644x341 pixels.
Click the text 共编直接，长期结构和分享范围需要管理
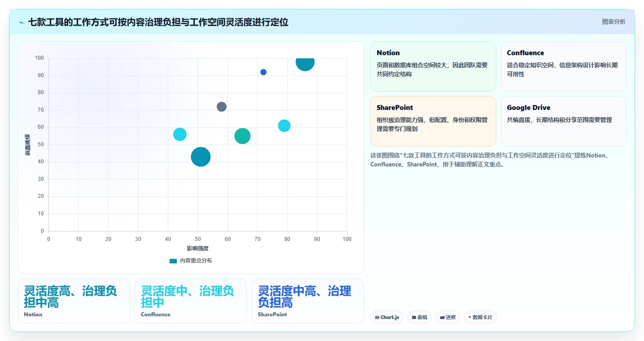coord(560,120)
